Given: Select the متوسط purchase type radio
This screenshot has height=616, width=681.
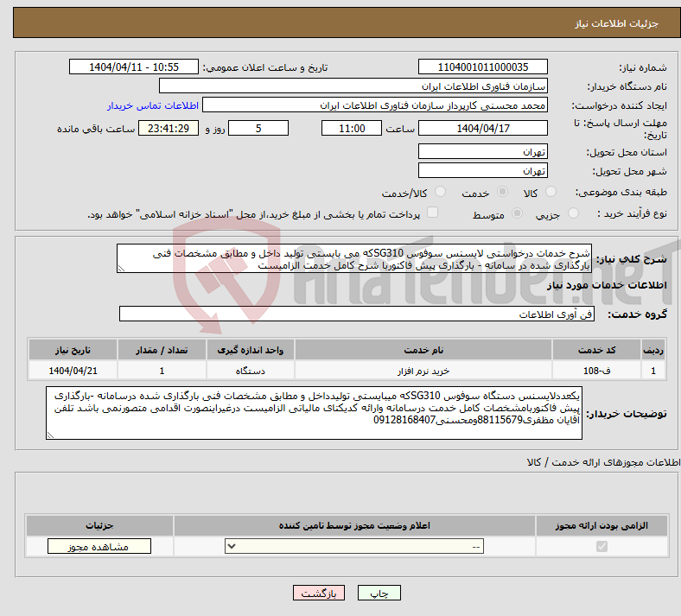Looking at the screenshot, I should (x=518, y=213).
